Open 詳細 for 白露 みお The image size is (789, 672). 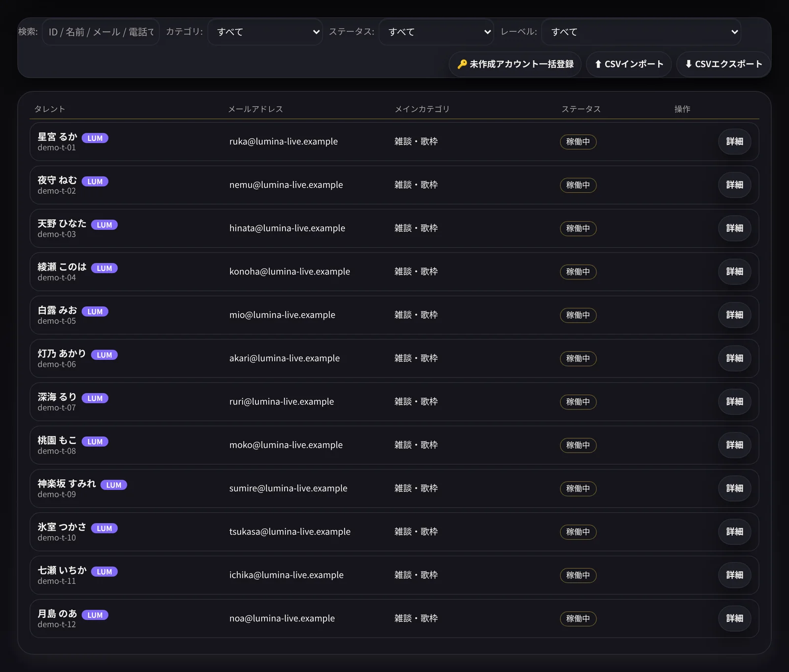(x=734, y=315)
